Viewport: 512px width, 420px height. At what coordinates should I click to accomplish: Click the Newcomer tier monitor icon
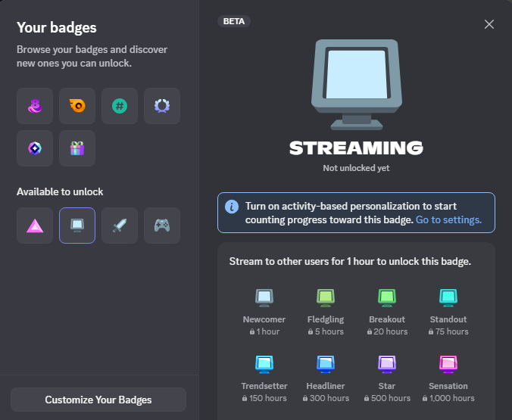[x=264, y=297]
